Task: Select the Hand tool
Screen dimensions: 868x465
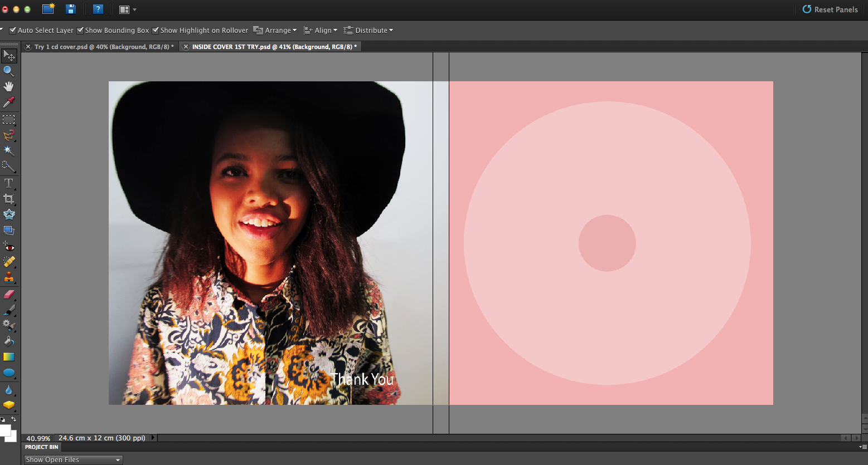Action: coord(9,86)
